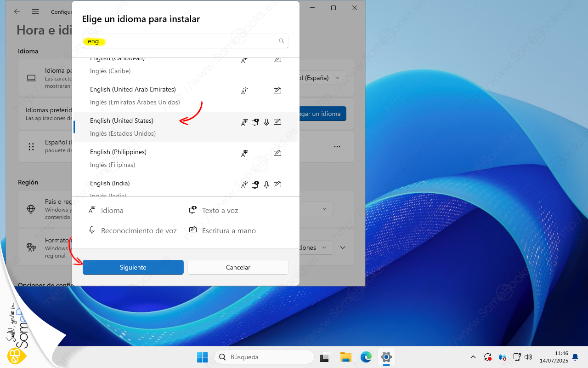
Task: Launch Microsoft Edge from the taskbar
Action: pyautogui.click(x=366, y=357)
